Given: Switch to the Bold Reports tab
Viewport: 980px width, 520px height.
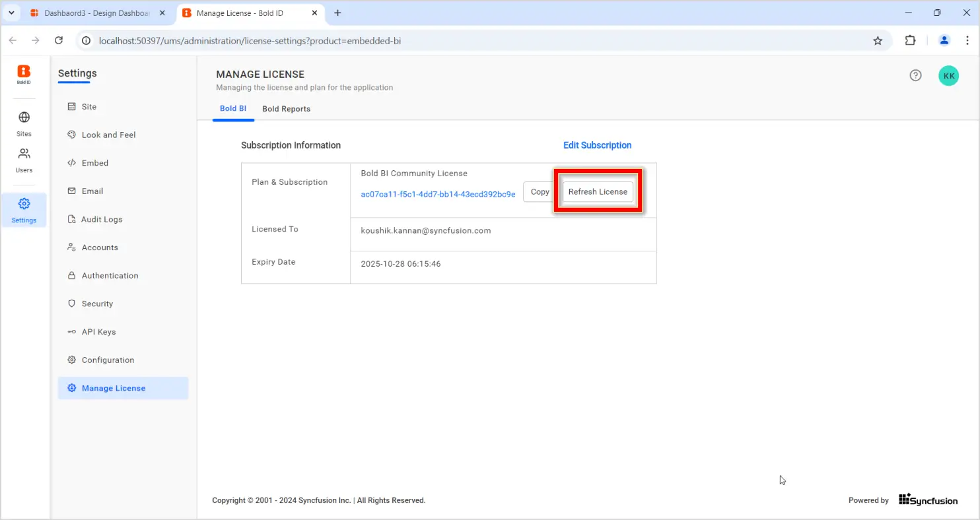Looking at the screenshot, I should tap(286, 109).
